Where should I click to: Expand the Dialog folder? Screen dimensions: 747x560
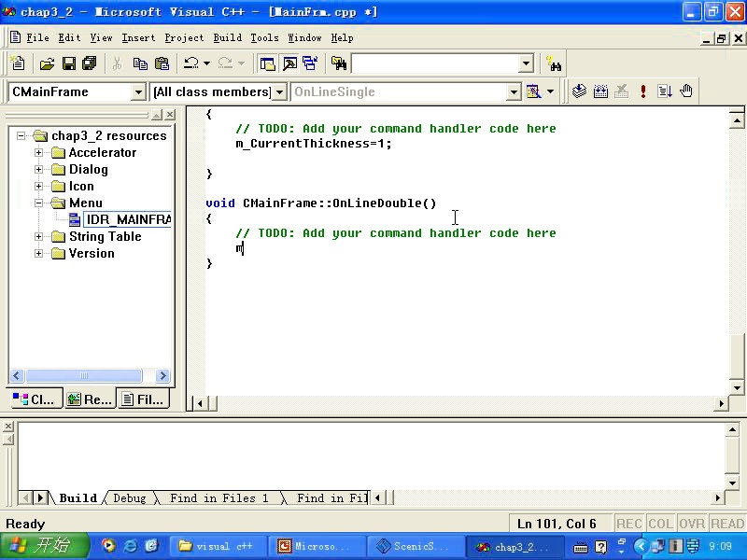click(x=38, y=169)
